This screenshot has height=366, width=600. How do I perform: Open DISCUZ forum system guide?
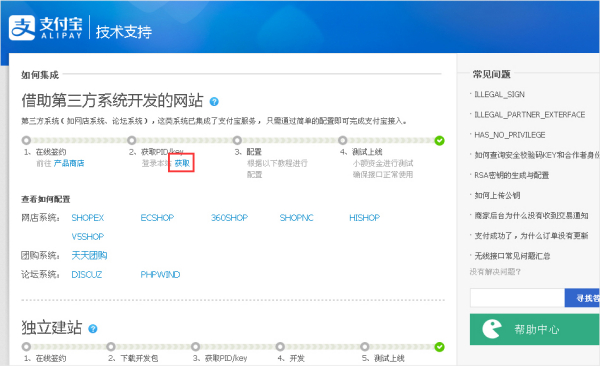coord(87,274)
